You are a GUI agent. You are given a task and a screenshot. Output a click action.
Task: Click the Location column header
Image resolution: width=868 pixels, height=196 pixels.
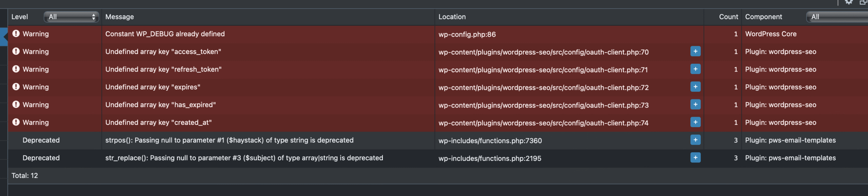coord(452,17)
